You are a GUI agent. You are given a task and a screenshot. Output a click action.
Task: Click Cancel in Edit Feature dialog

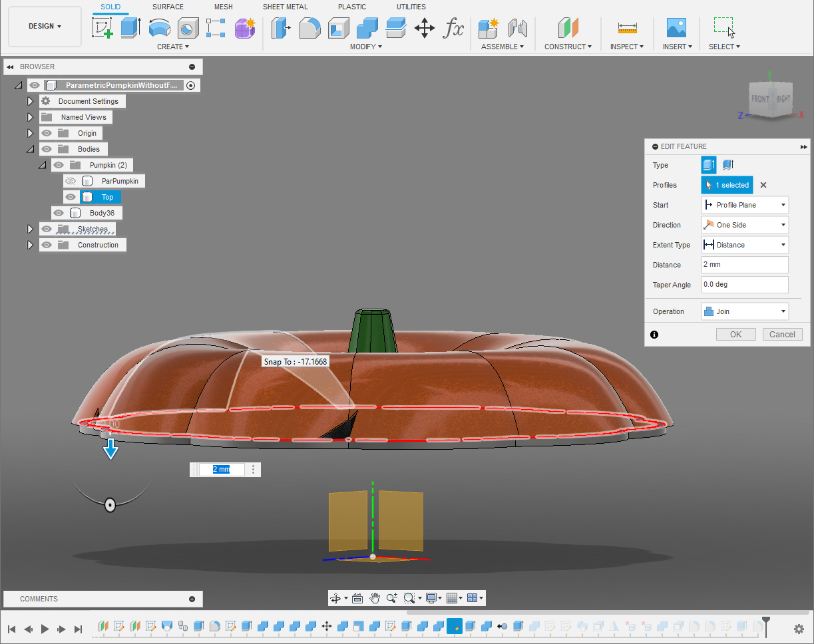pos(782,334)
